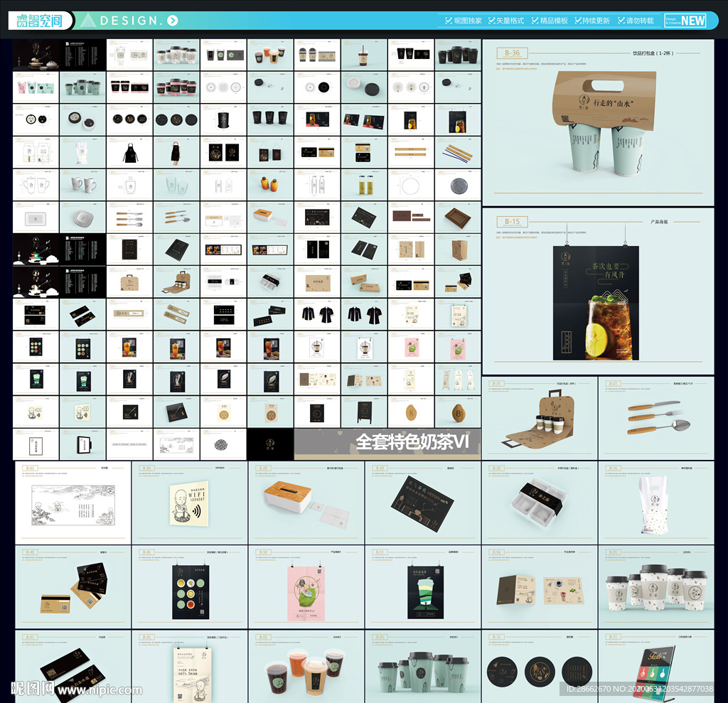Click the NEW badge in the header

pyautogui.click(x=685, y=21)
